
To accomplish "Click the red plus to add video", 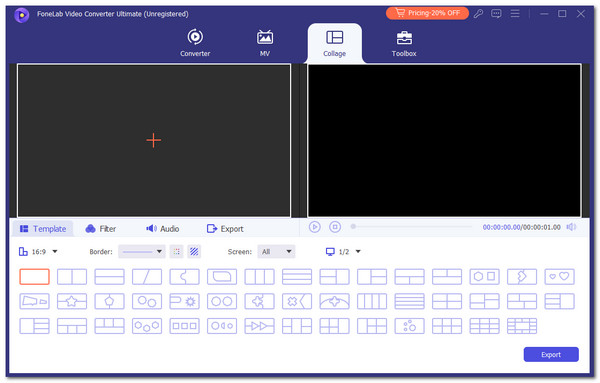I will [x=153, y=140].
